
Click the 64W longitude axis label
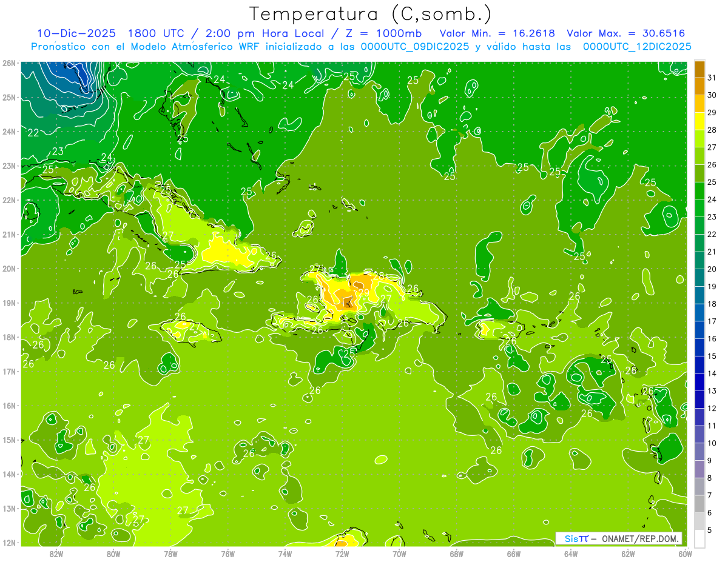[571, 553]
